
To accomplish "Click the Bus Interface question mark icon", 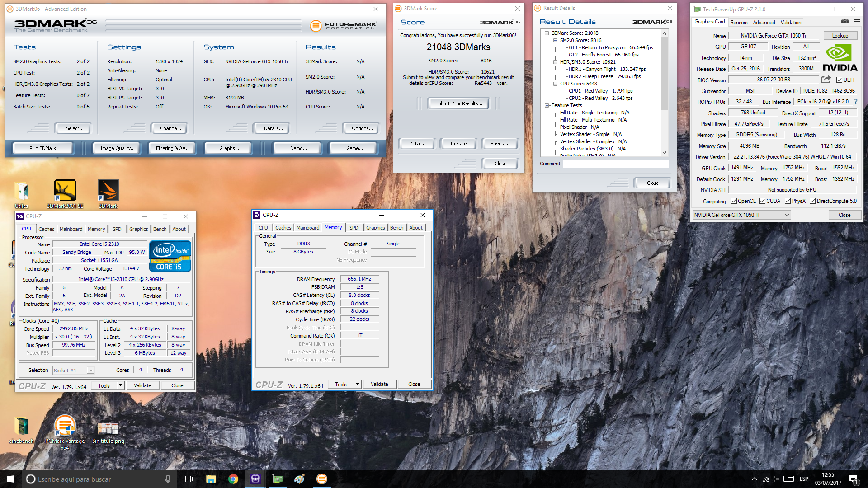I will coord(856,102).
